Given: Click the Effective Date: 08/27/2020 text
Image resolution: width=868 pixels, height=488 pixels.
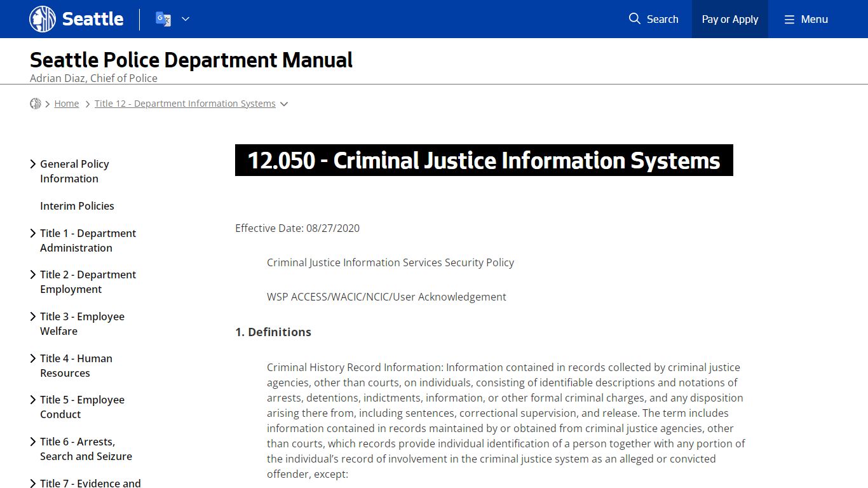Looking at the screenshot, I should [297, 228].
